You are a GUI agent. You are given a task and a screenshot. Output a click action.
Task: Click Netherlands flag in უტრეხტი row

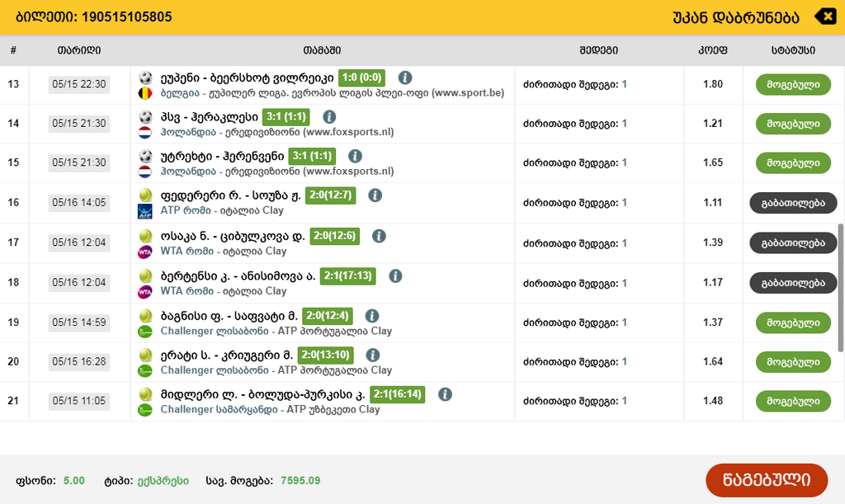145,172
